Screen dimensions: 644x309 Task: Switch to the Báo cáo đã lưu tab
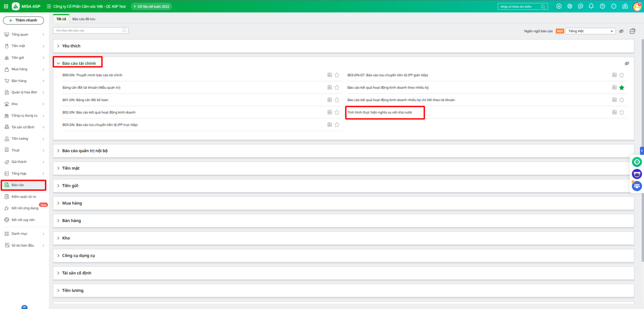click(x=84, y=19)
